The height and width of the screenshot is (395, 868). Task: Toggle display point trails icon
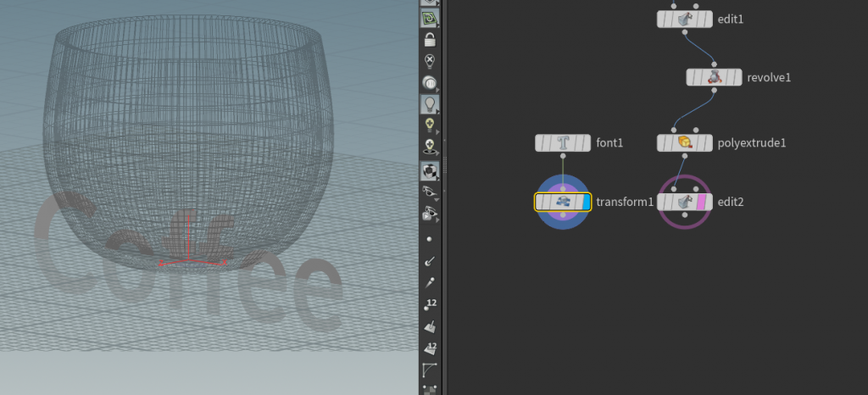[x=430, y=283]
